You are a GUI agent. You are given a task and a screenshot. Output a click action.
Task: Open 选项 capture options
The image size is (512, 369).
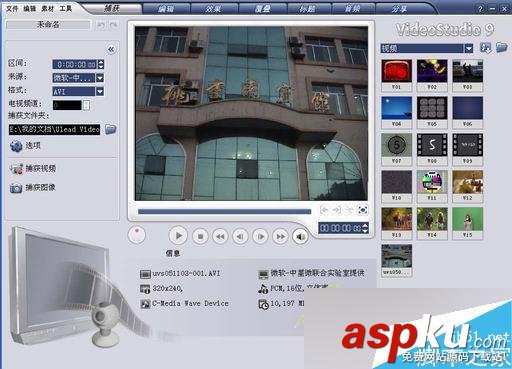25,146
